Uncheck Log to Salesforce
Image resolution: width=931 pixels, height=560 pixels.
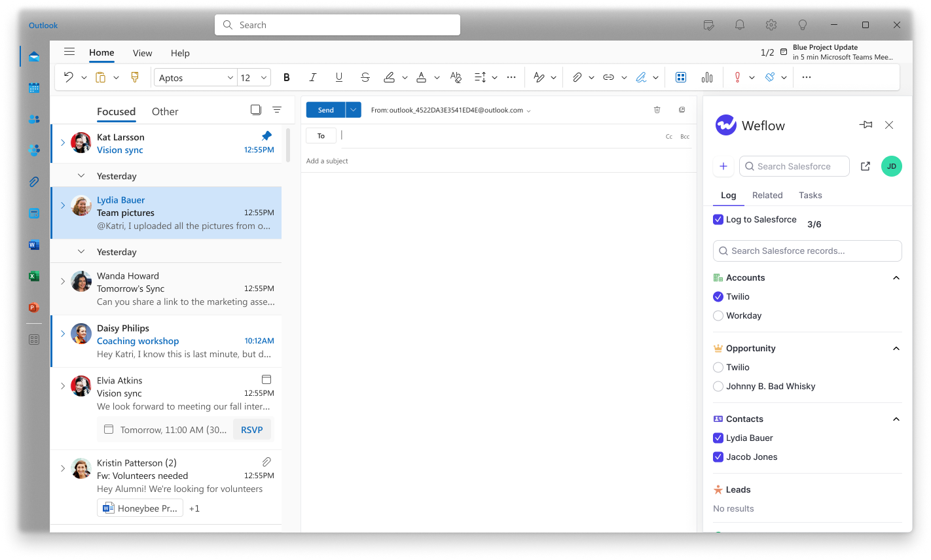click(x=718, y=220)
